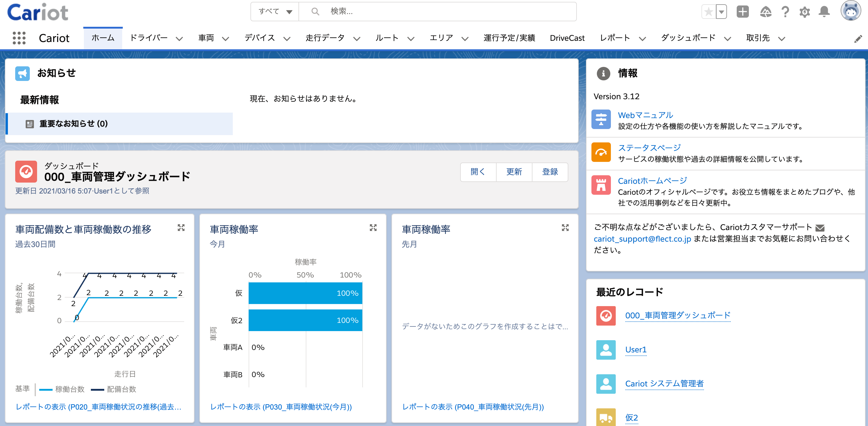
Task: Click the 更新 dashboard button
Action: tap(514, 172)
